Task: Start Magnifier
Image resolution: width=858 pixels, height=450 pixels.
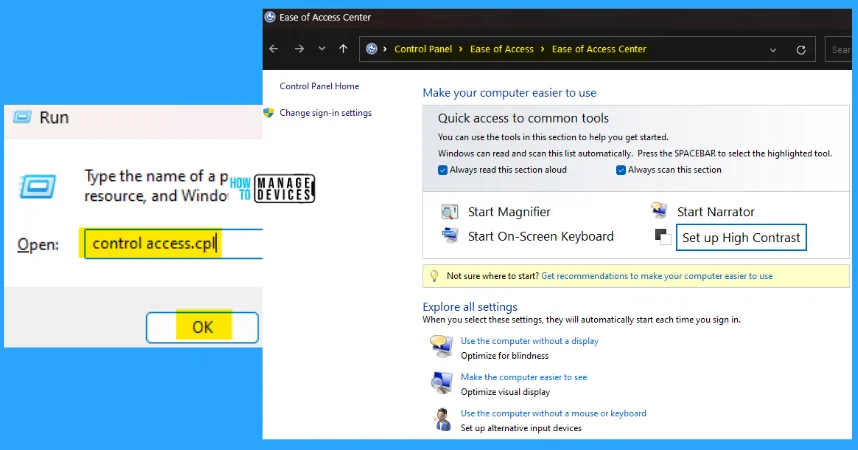Action: 509,212
